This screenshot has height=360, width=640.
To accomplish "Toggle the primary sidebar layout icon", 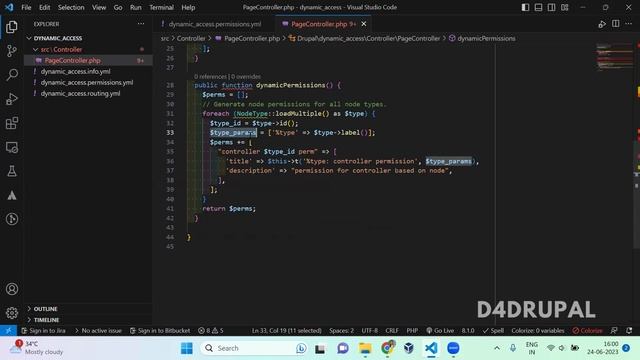I will click(x=525, y=7).
